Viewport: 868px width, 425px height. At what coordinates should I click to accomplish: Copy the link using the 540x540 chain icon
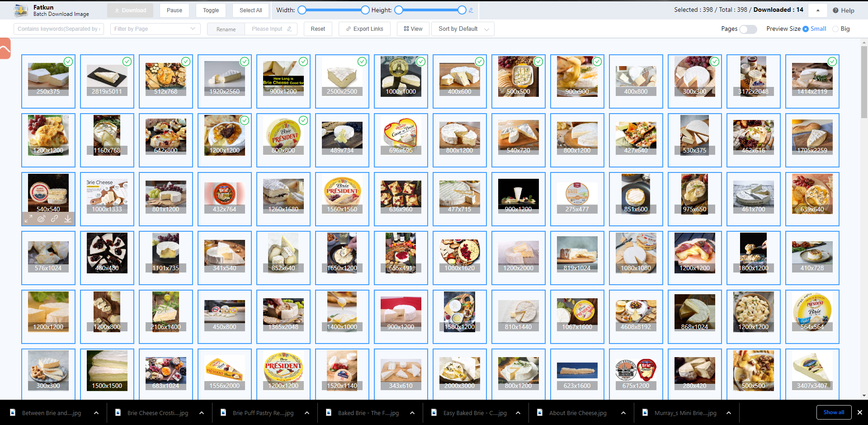coord(55,219)
